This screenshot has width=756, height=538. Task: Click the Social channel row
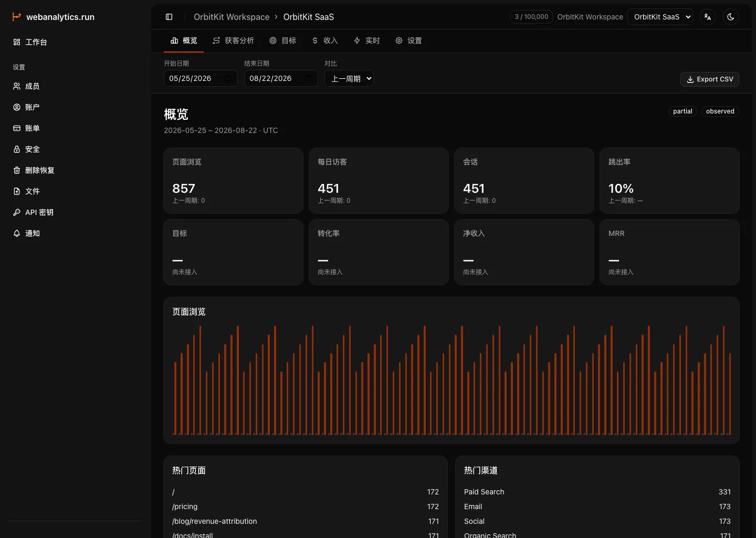pyautogui.click(x=597, y=521)
